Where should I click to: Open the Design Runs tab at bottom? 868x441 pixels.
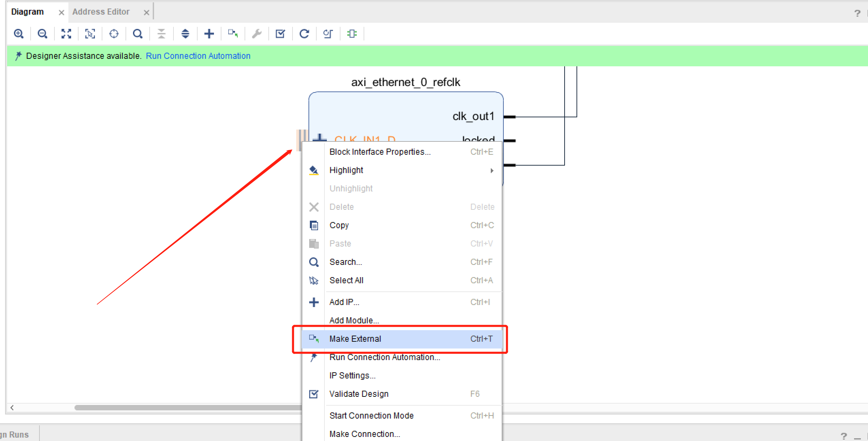[x=14, y=435]
